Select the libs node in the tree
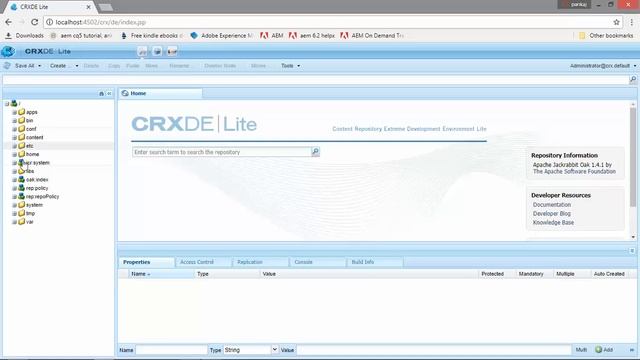Viewport: 640px width, 360px height. tap(29, 171)
